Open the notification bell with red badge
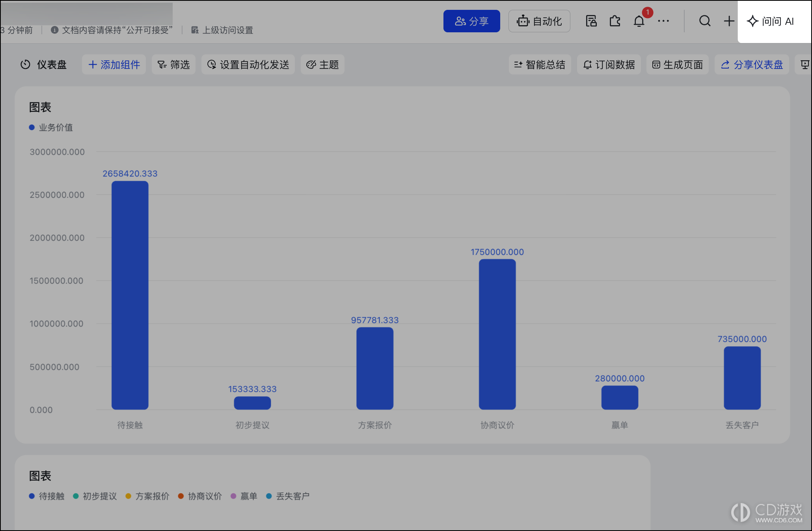The width and height of the screenshot is (812, 531). [639, 21]
